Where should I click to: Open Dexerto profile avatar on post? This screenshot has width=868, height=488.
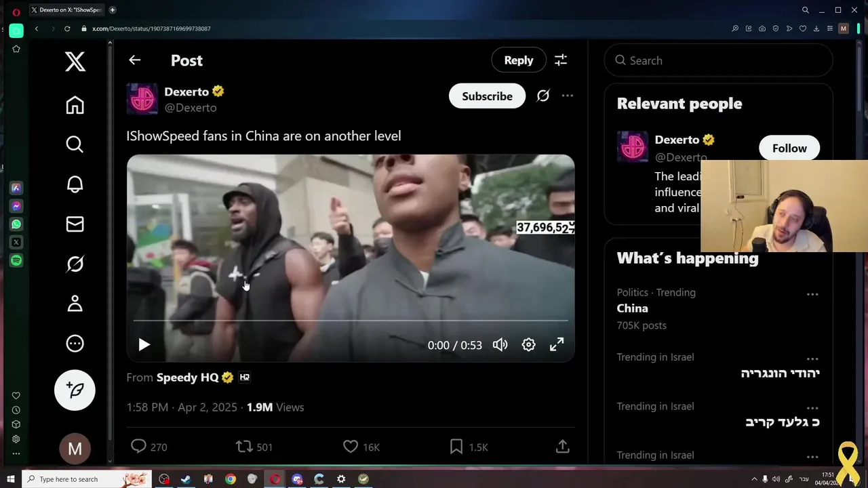[142, 99]
